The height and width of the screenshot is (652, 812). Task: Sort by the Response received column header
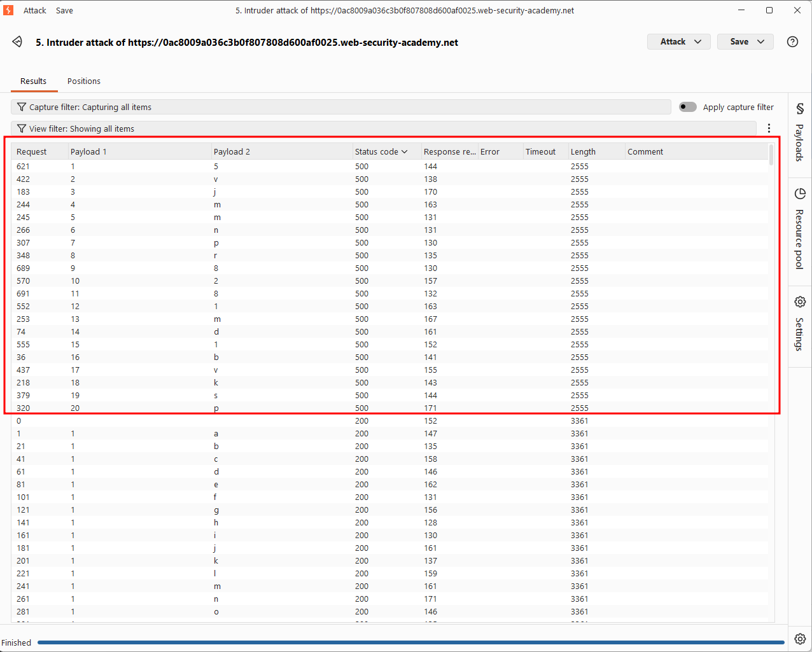(449, 151)
